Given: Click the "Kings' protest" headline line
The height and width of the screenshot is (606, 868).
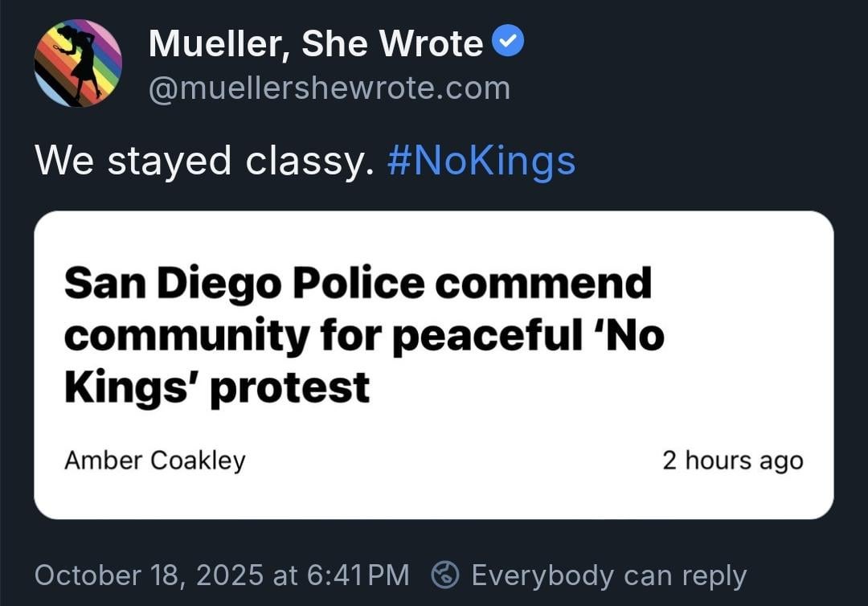Looking at the screenshot, I should 217,387.
